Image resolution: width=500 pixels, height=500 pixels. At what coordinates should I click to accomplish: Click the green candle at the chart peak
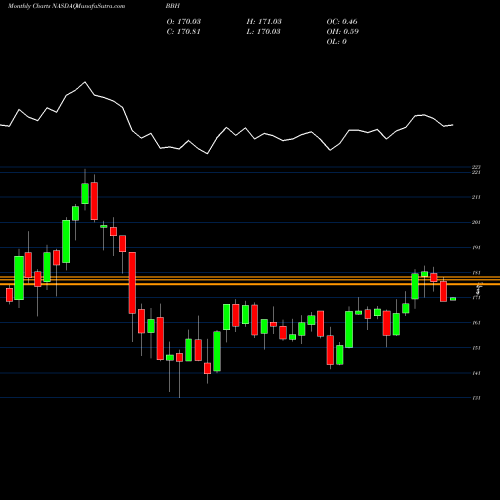(x=85, y=193)
